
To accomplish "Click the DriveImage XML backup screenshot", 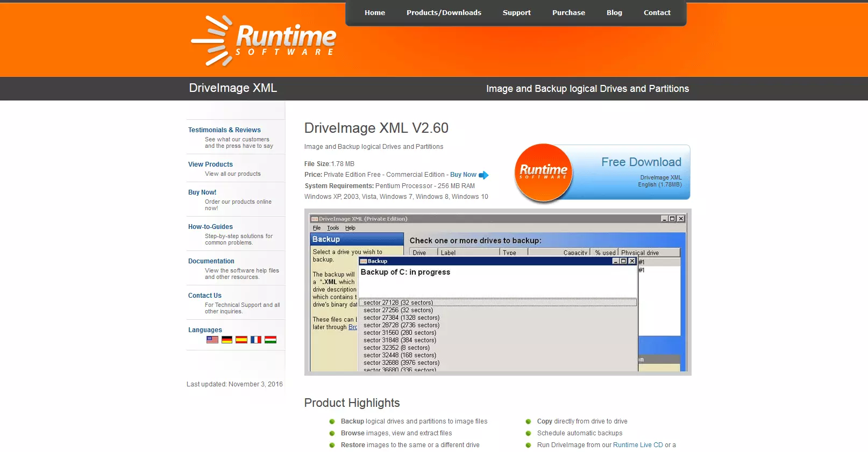I will [x=497, y=292].
